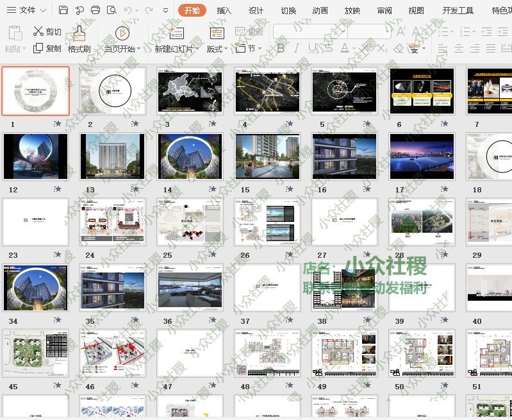Open the 版式 layout dropdown arrow
Viewport: 512px width, 420px height.
click(x=226, y=49)
